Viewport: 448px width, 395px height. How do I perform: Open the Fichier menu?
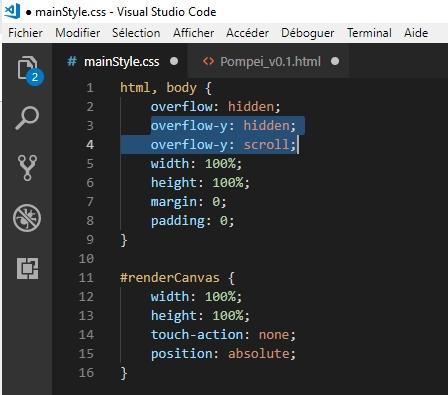(x=25, y=33)
